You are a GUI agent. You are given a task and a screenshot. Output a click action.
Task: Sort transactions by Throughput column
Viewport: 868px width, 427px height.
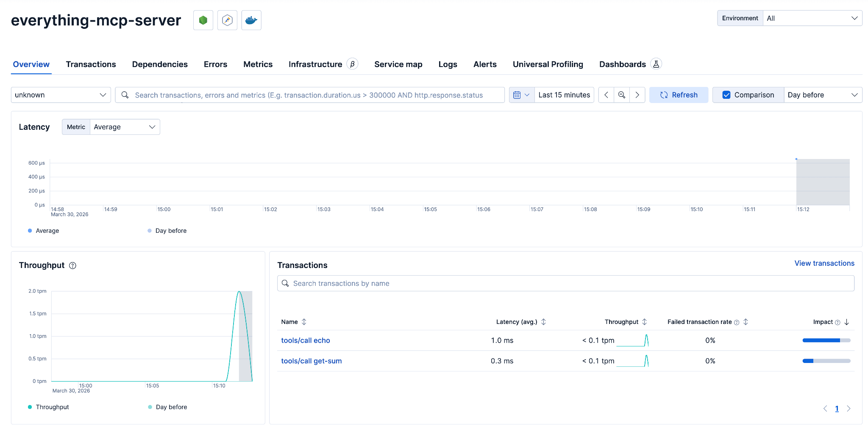pos(644,322)
